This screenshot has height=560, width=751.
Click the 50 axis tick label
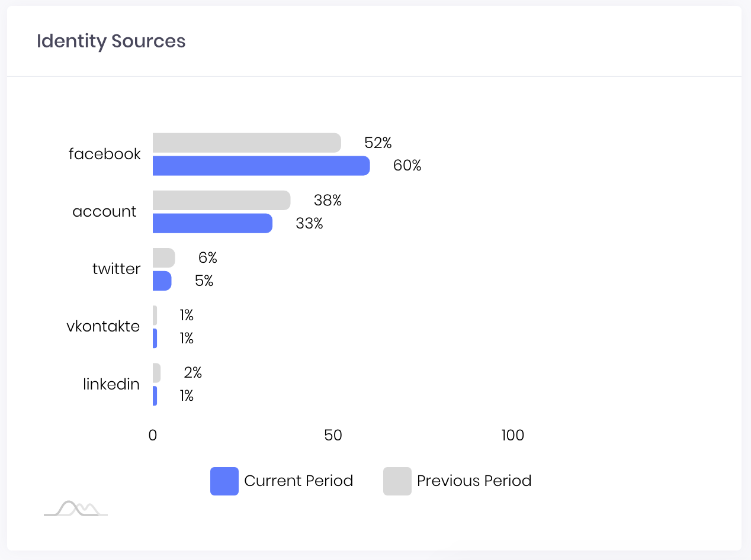coord(333,435)
